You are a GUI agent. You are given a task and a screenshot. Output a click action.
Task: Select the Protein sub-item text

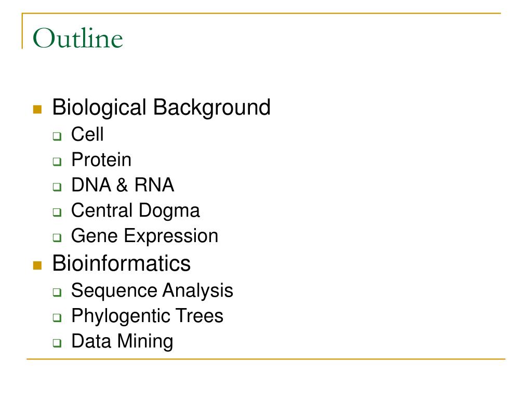pos(101,159)
